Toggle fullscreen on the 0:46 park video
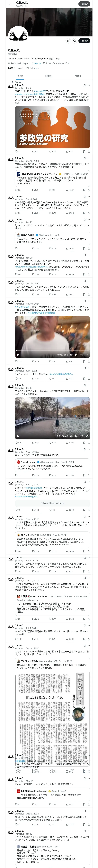The width and height of the screenshot is (98, 868). click(87, 436)
